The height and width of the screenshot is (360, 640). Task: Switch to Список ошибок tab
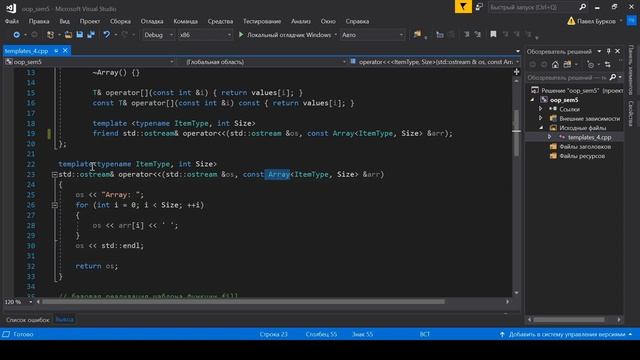27,320
